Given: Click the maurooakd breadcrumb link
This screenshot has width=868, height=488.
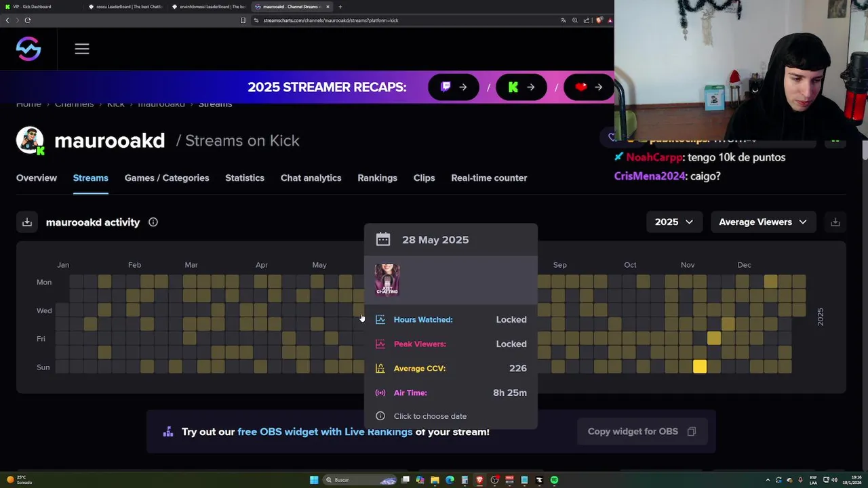Looking at the screenshot, I should [161, 104].
